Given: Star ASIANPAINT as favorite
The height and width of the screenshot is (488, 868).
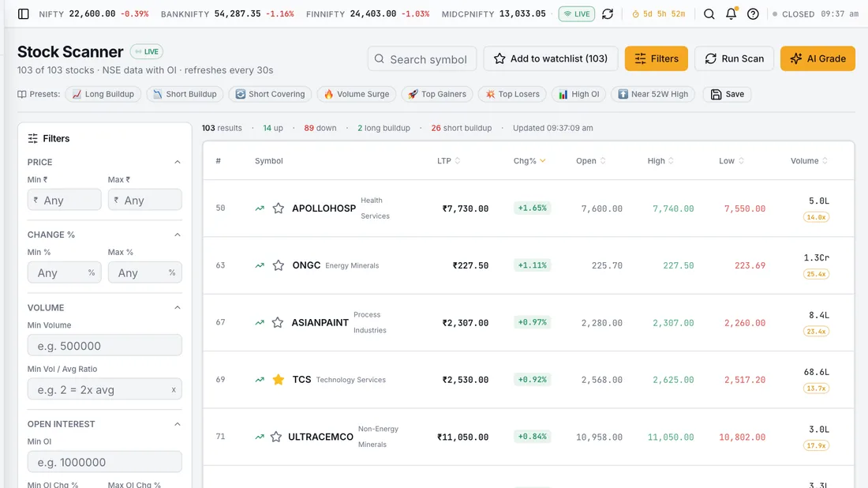Looking at the screenshot, I should click(x=278, y=322).
